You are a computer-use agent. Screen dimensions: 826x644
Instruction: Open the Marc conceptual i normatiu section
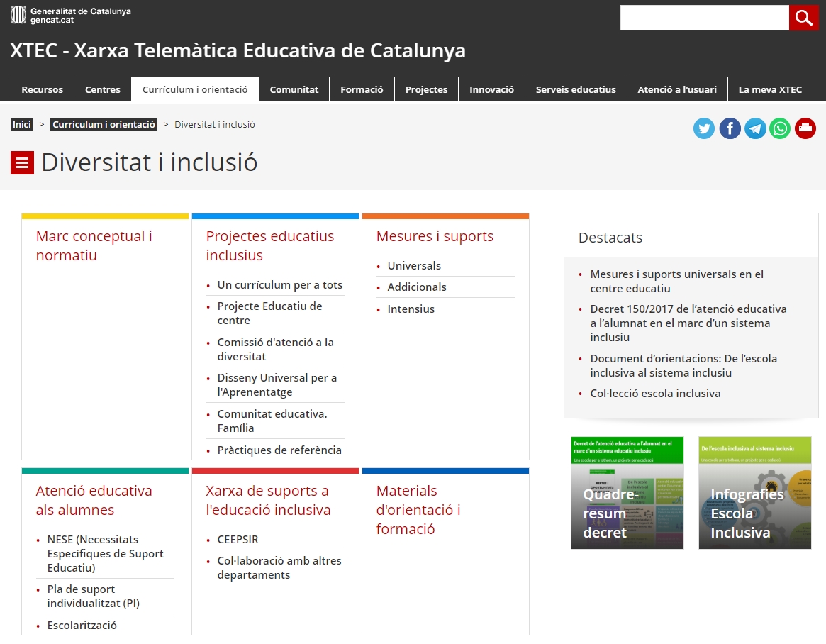coord(94,245)
